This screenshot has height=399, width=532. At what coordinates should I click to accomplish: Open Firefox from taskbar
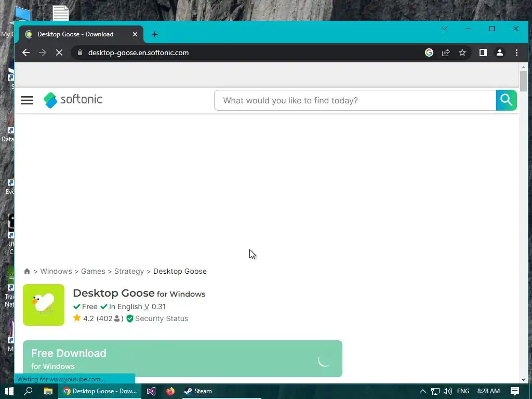point(170,391)
